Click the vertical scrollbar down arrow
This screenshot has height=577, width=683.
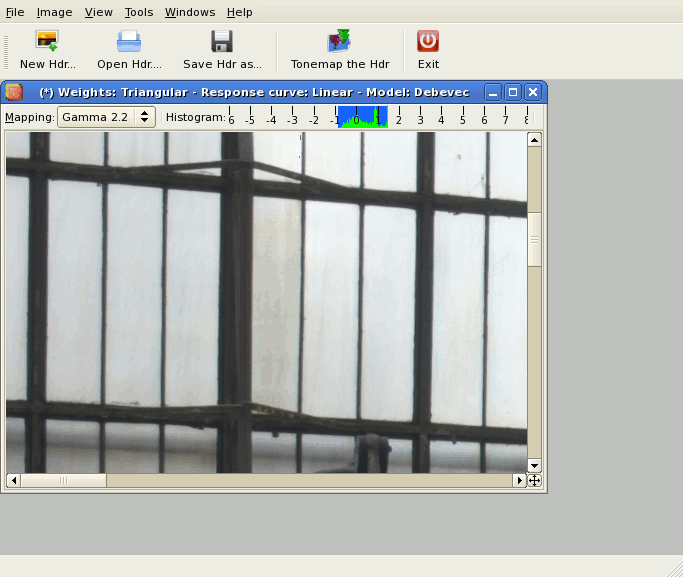[x=534, y=465]
